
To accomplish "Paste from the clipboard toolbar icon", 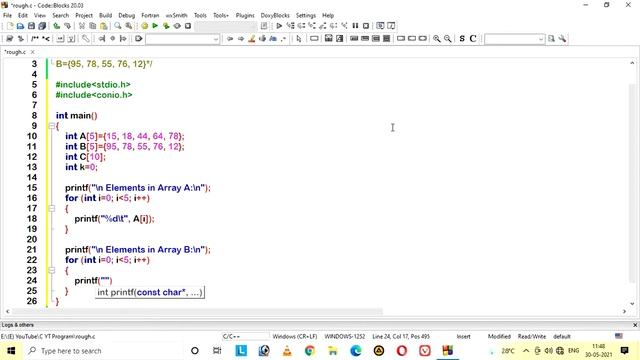I will pos(103,26).
